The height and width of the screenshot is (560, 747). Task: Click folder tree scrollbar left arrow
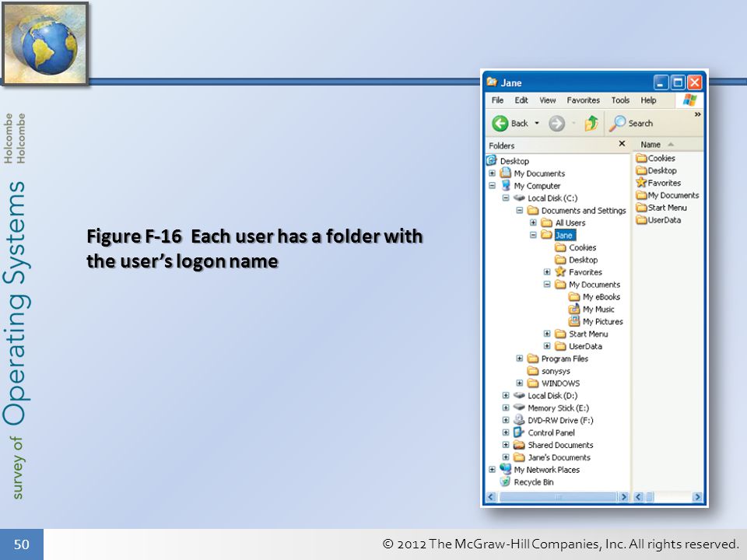coord(491,497)
